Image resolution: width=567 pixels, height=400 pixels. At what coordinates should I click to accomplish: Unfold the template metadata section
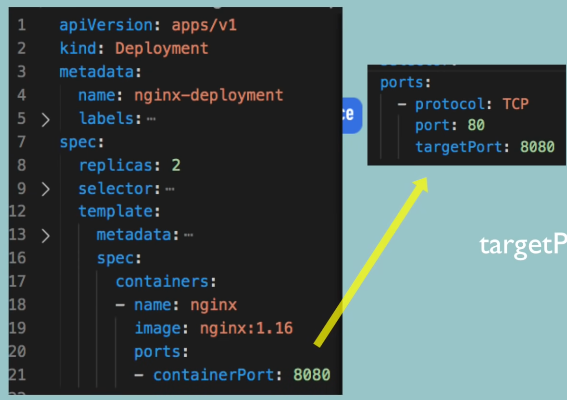[x=46, y=236]
